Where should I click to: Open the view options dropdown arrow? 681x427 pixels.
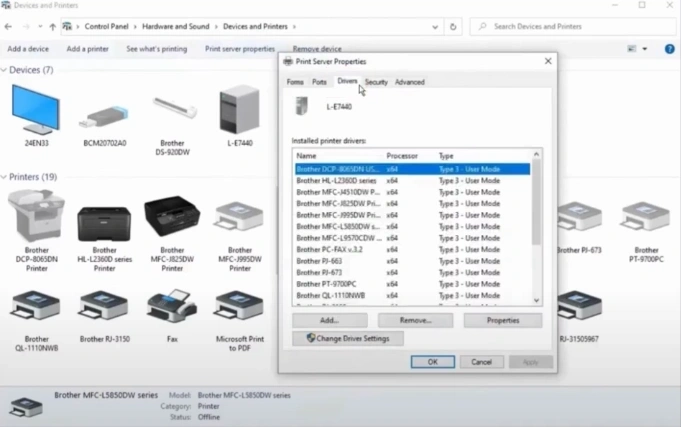[645, 48]
